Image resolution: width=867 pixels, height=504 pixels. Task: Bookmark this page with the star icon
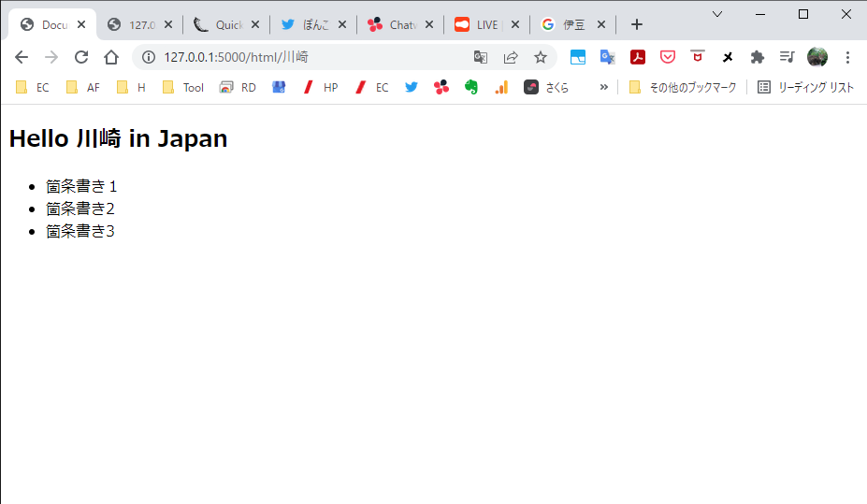540,57
